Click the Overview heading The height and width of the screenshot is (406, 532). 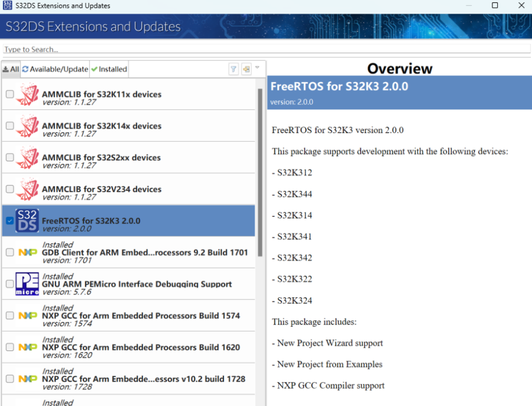point(400,69)
